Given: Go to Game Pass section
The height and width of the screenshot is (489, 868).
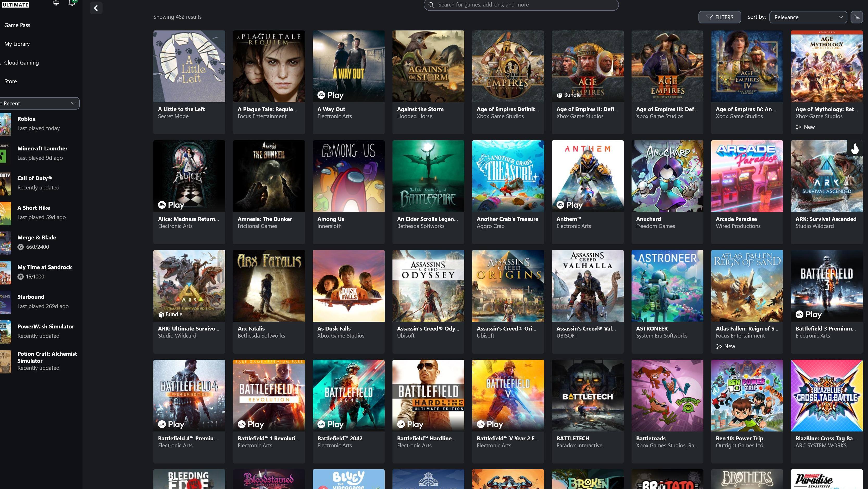Looking at the screenshot, I should [17, 25].
